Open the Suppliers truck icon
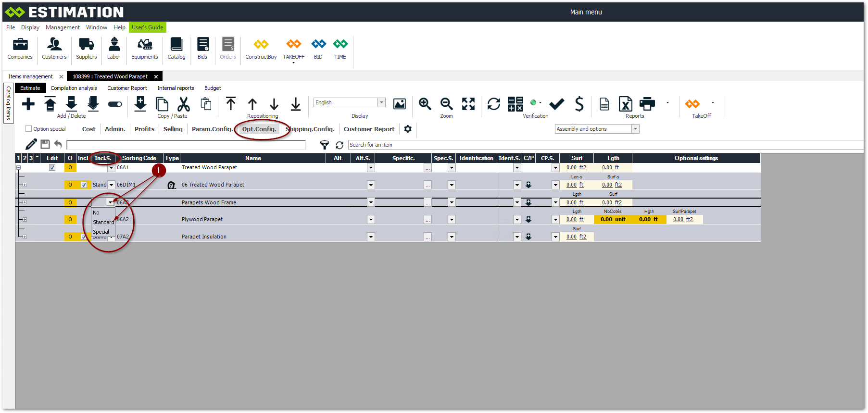The width and height of the screenshot is (868, 413). tap(86, 45)
